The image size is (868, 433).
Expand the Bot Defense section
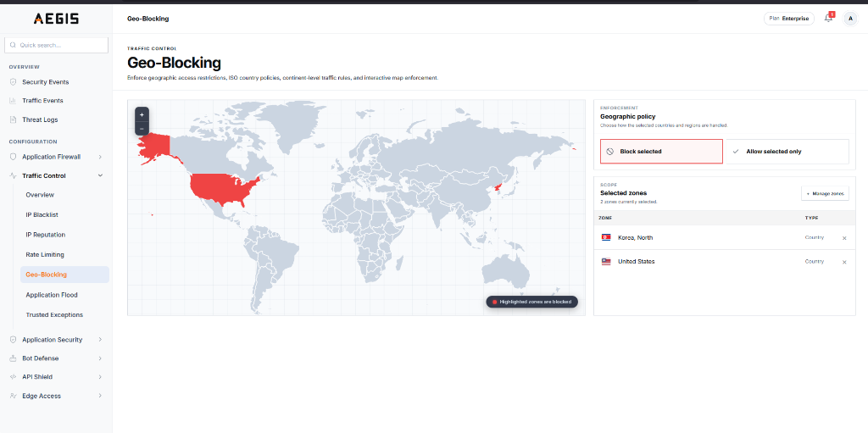[100, 358]
